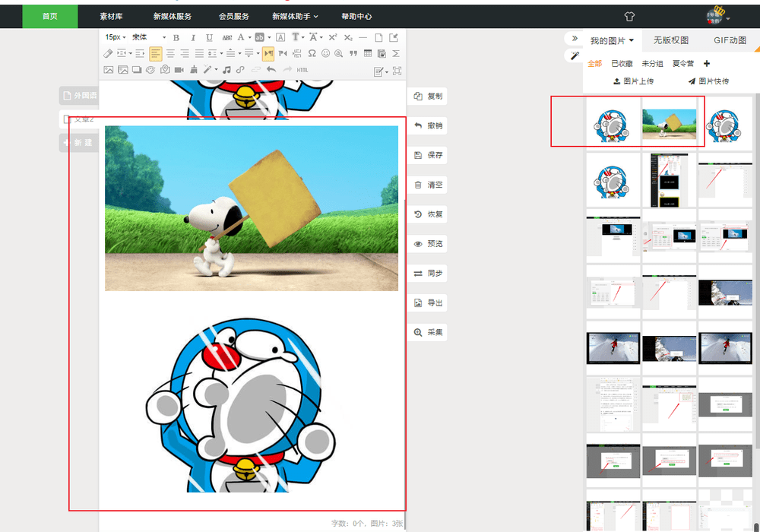760x532 pixels.
Task: Expand the 新媒体助手 menu
Action: click(x=295, y=17)
